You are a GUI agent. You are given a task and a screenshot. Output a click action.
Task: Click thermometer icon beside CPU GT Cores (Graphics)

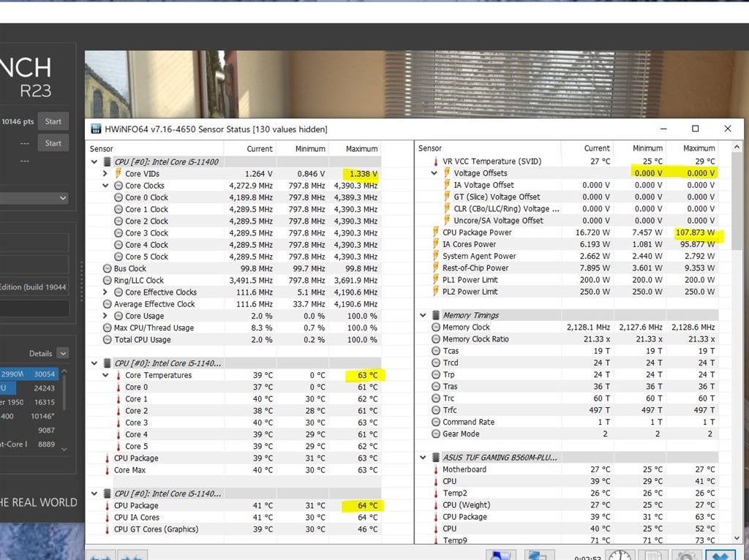pyautogui.click(x=107, y=529)
